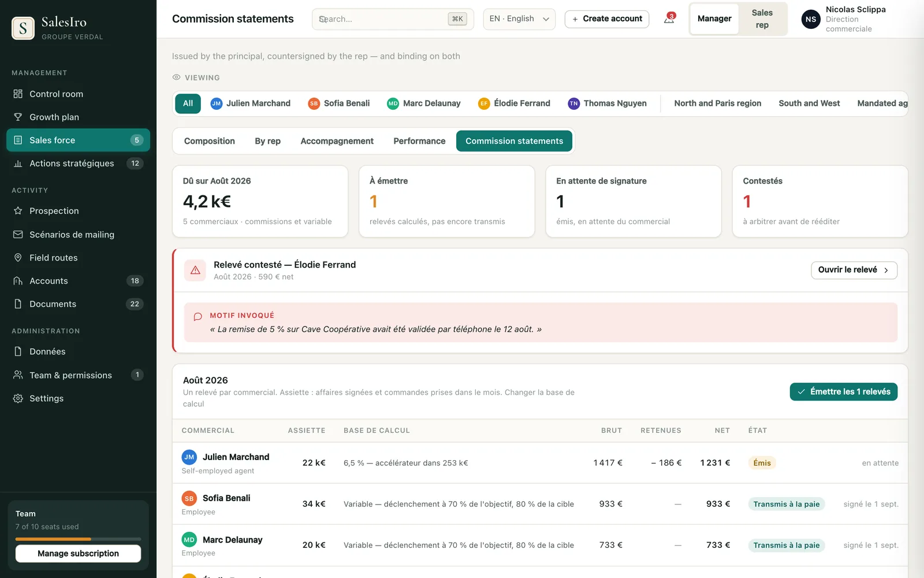
Task: Select North and Paris region filter
Action: click(x=718, y=103)
